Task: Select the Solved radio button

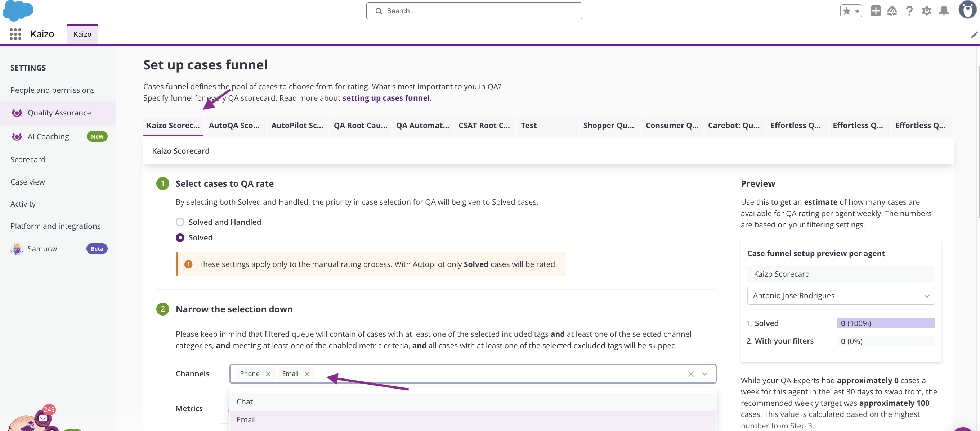Action: [x=180, y=237]
